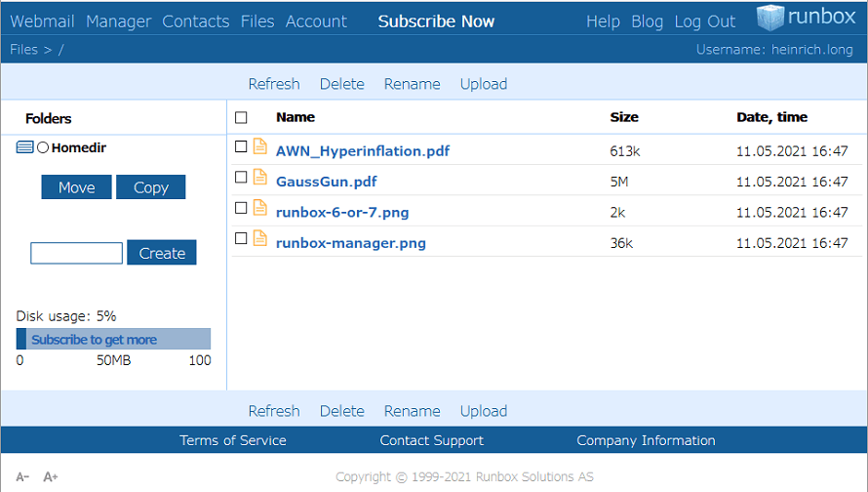Click Rename in the bottom toolbar
Image resolution: width=868 pixels, height=492 pixels.
[x=413, y=411]
